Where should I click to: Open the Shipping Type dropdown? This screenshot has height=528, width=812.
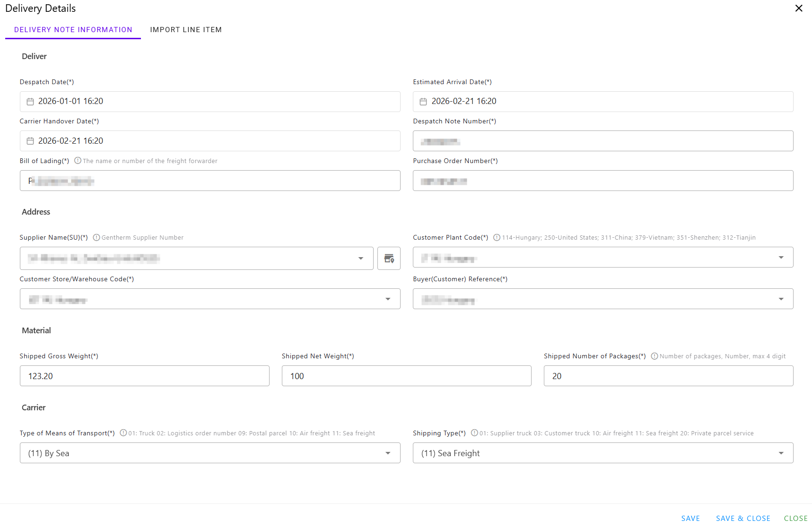[x=781, y=453]
